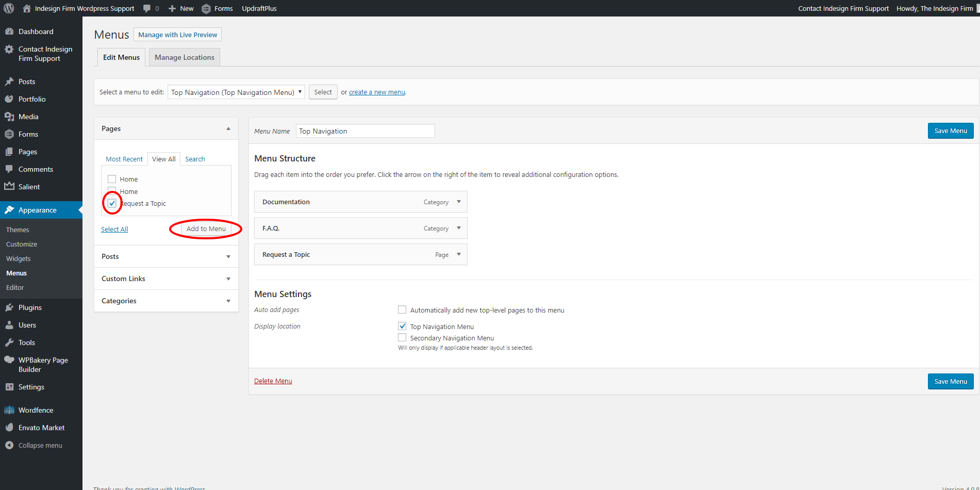Click the Add to Menu button
Image resolution: width=980 pixels, height=490 pixels.
point(206,228)
